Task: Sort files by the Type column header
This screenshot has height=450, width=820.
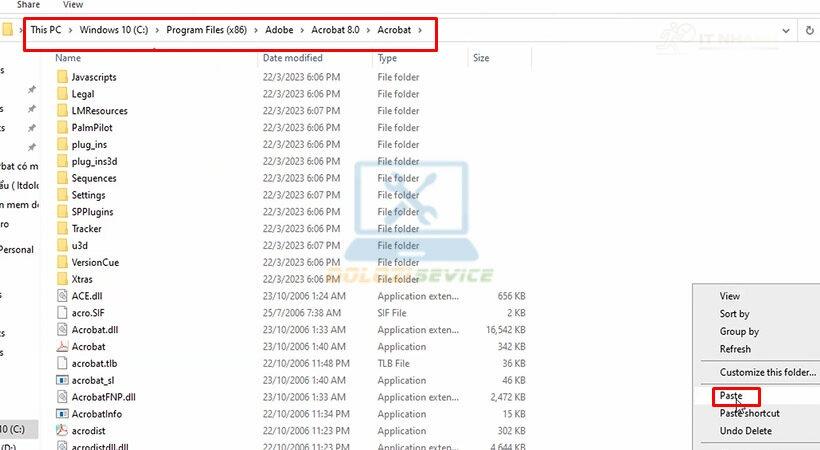Action: click(x=387, y=58)
